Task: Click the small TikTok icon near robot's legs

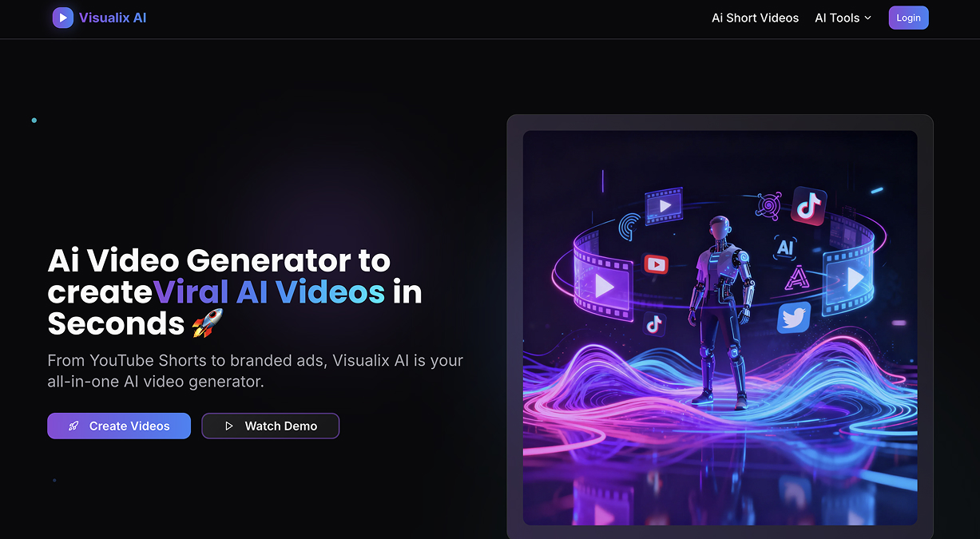Action: click(654, 323)
